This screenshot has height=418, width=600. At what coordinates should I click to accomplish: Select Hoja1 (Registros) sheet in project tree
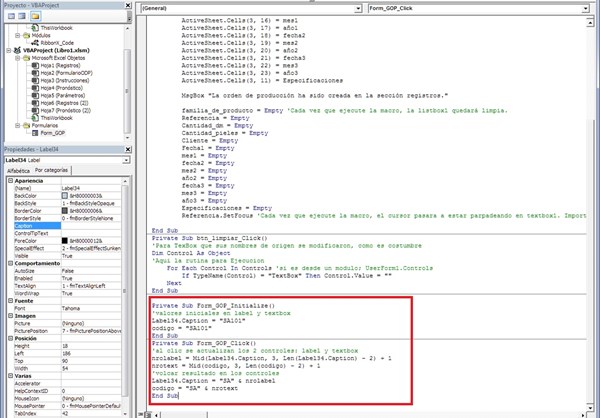coord(58,66)
